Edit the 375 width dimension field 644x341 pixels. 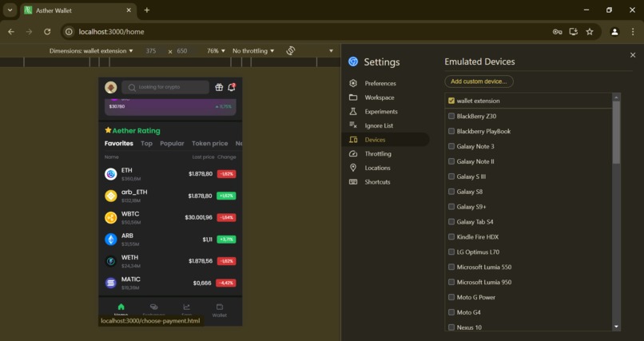pos(151,51)
